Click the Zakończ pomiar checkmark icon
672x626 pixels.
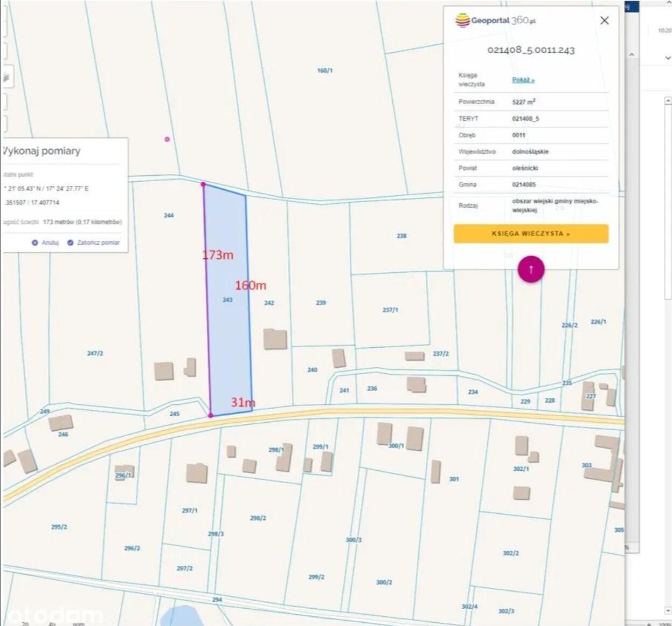(x=70, y=243)
